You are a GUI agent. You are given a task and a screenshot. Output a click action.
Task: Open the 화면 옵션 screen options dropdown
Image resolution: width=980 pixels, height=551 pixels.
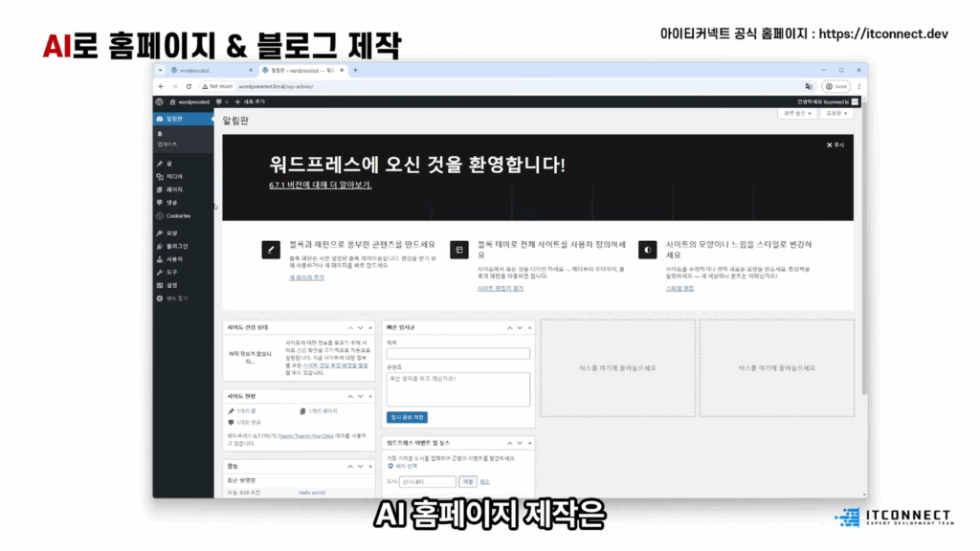[797, 114]
